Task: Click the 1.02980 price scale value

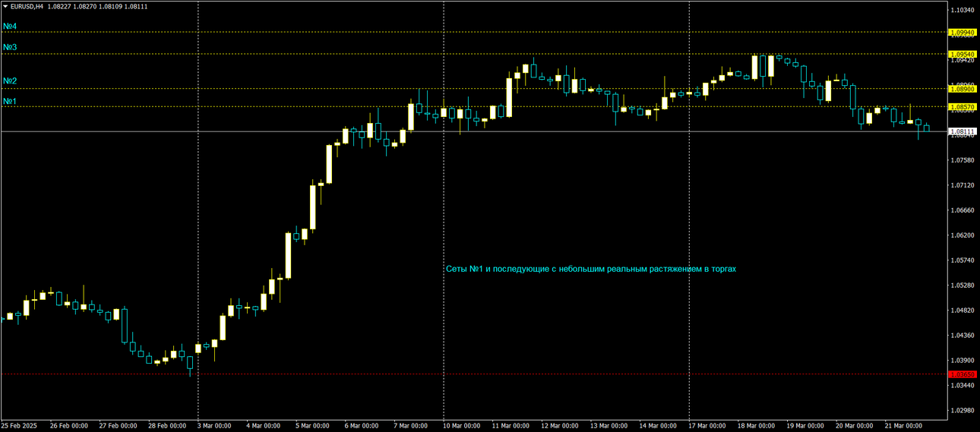Action: tap(963, 411)
